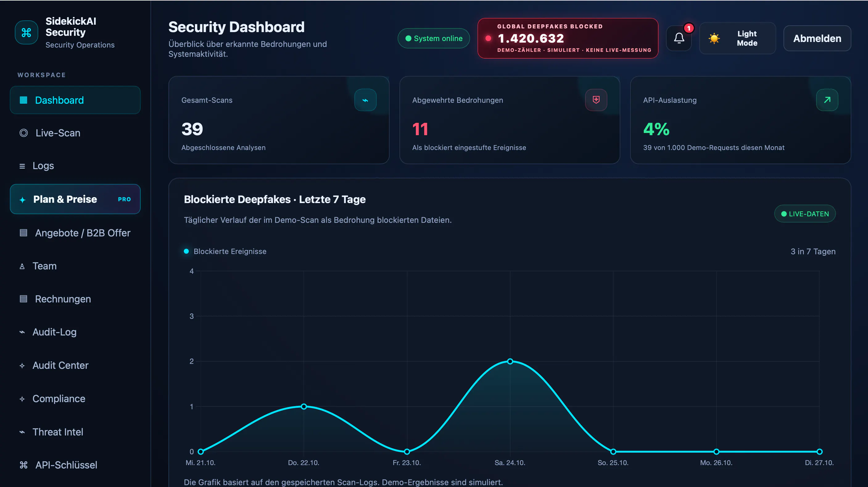868x487 pixels.
Task: Click the API-Schlüssel command icon
Action: coord(23,465)
